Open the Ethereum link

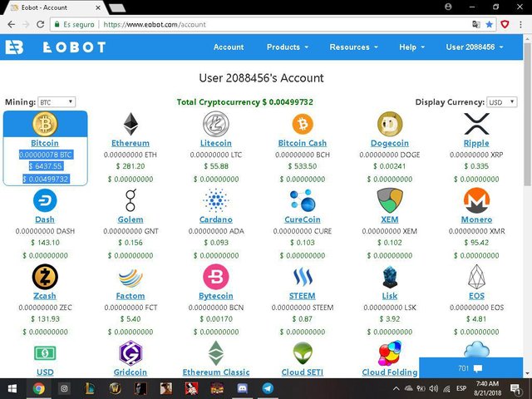pos(131,143)
